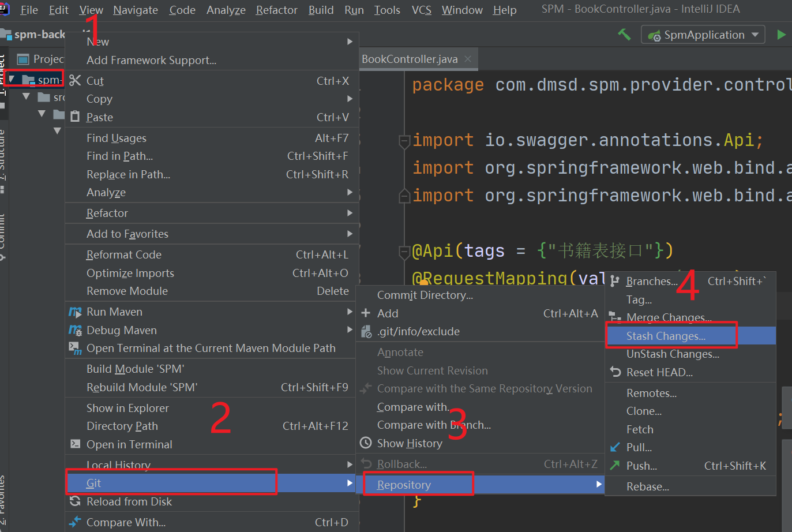Expand the Analyze submenu

pyautogui.click(x=212, y=193)
